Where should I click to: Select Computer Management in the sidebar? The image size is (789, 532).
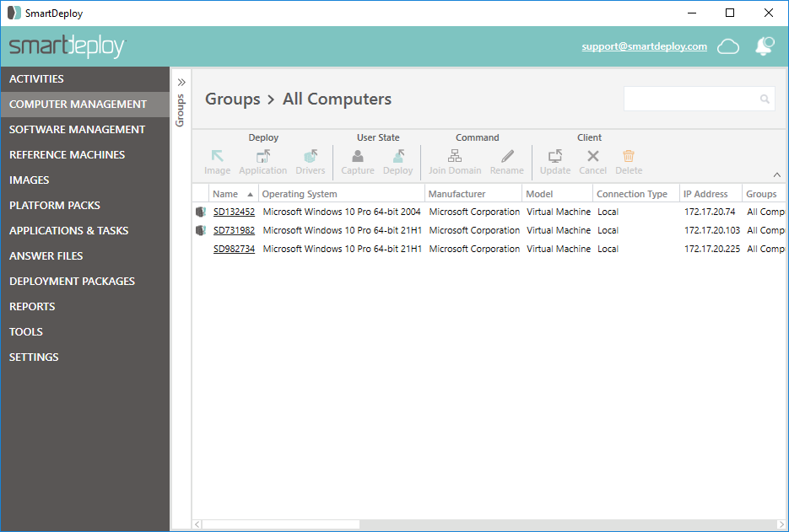85,104
